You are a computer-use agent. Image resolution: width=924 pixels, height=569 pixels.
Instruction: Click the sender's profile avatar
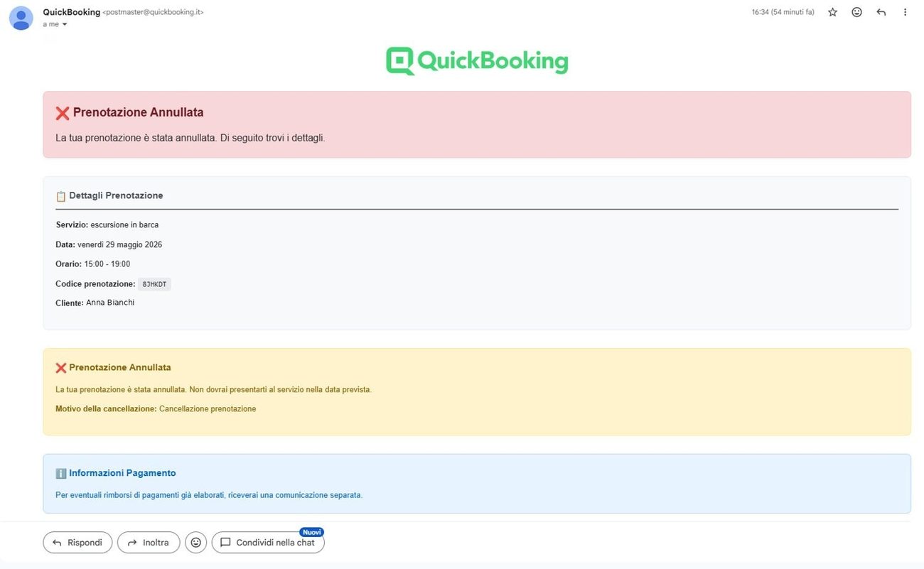pyautogui.click(x=21, y=18)
